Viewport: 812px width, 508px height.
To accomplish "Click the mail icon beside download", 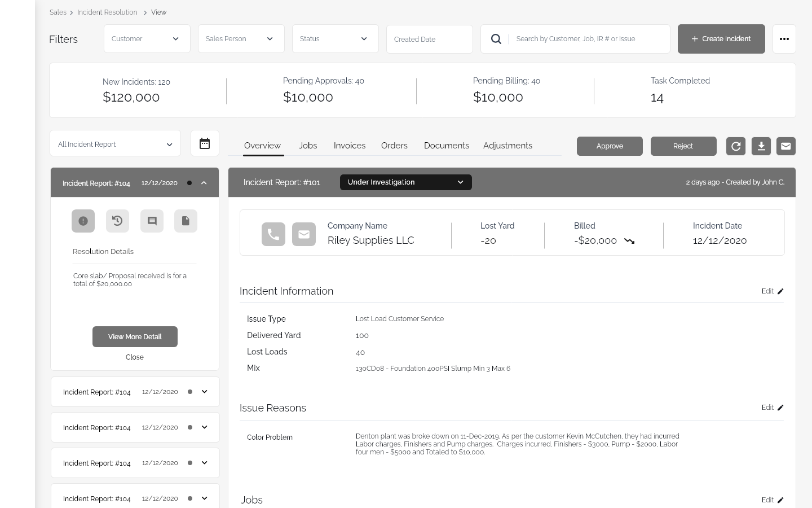I will (x=786, y=146).
